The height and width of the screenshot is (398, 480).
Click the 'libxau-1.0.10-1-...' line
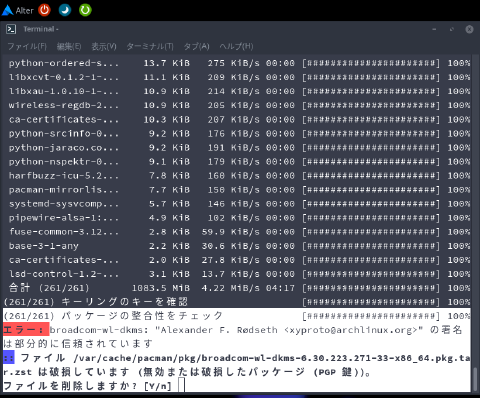tap(239, 91)
